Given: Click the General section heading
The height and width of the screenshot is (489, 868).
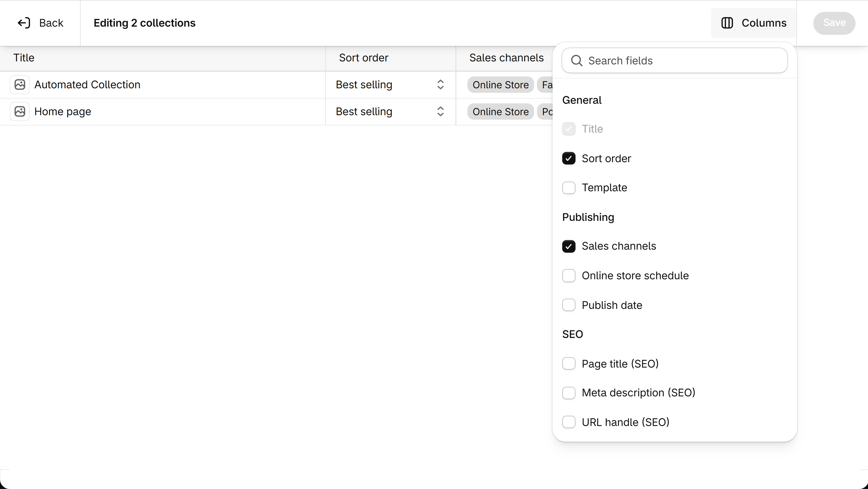Looking at the screenshot, I should 581,100.
